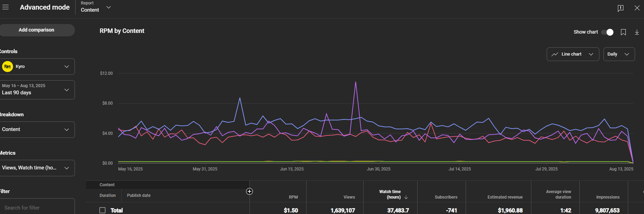Click the line chart type icon

point(555,54)
